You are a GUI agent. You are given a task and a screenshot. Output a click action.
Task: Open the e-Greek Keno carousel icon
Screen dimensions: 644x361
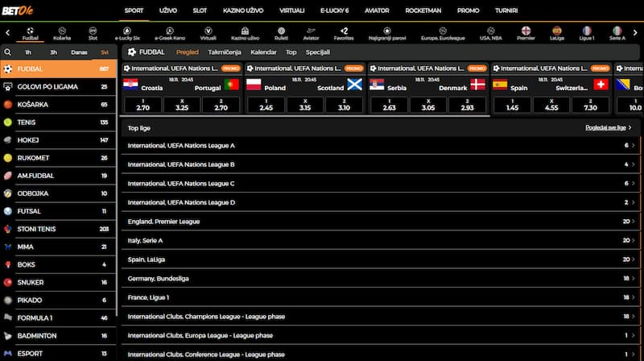pos(170,31)
